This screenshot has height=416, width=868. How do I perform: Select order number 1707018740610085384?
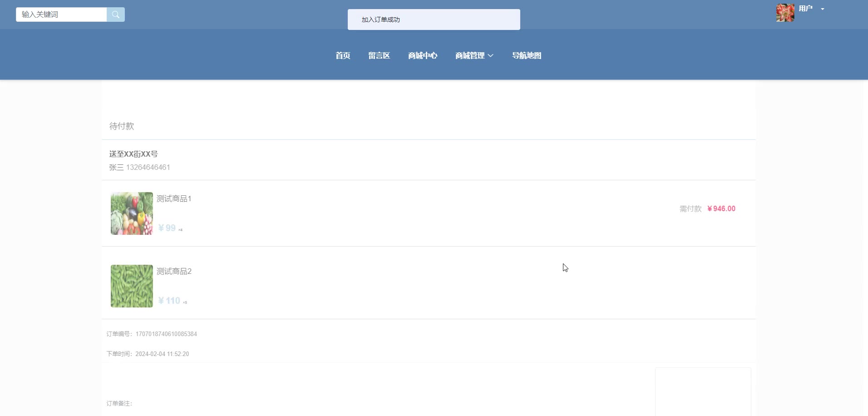tap(166, 334)
